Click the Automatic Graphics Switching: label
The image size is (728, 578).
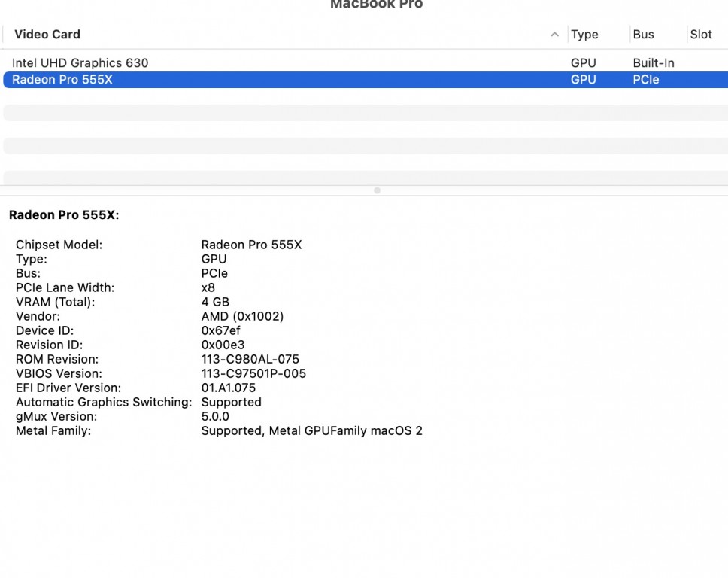point(104,403)
